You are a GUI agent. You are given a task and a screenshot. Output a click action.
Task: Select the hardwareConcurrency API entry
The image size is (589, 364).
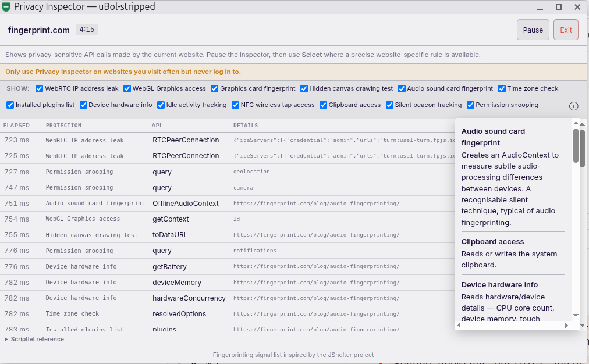click(x=189, y=298)
